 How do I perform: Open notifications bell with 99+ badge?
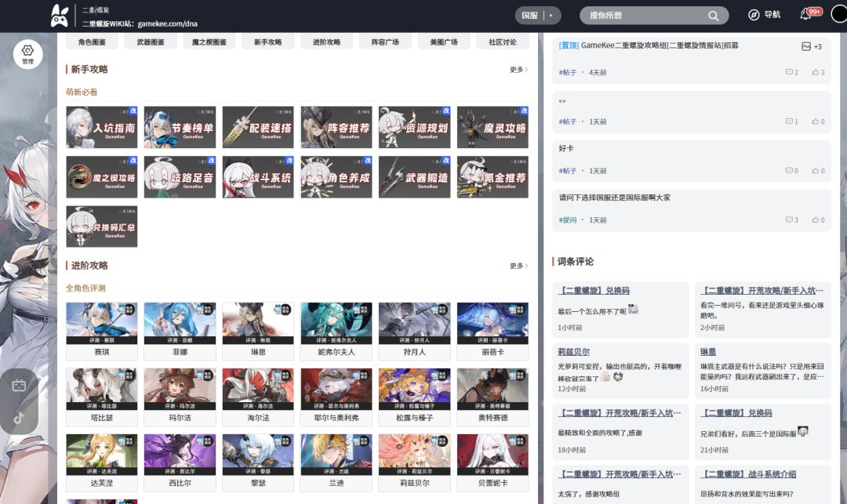tap(805, 15)
